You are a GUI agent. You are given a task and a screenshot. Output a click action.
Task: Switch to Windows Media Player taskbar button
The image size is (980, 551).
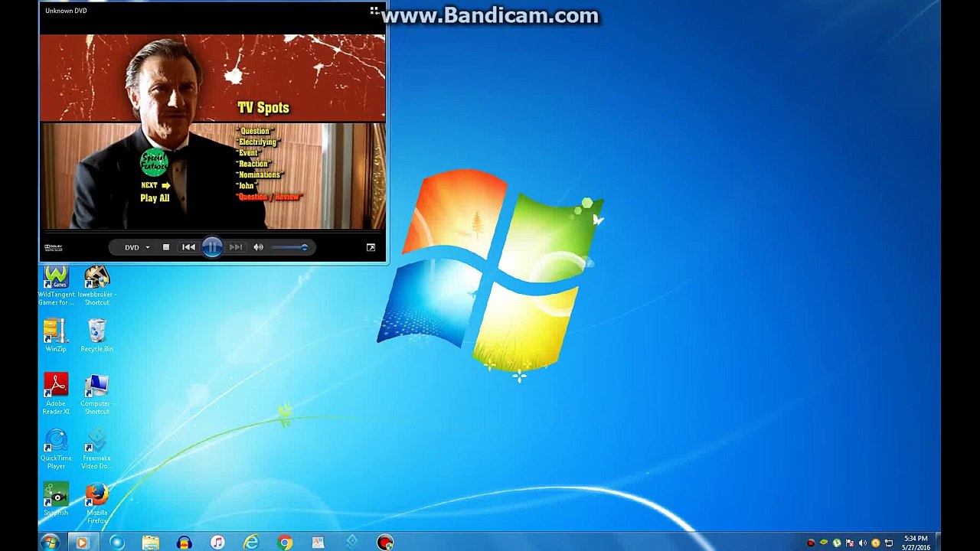coord(83,543)
